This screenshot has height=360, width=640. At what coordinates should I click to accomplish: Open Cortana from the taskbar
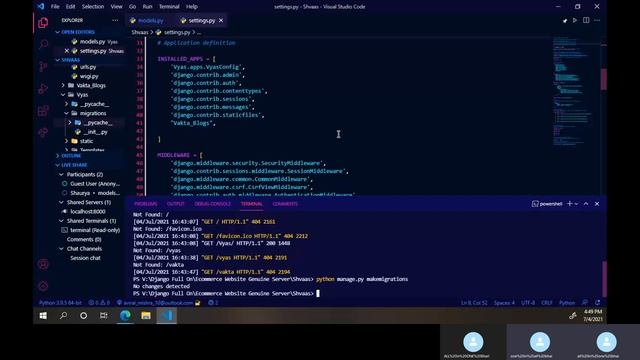pos(83,315)
